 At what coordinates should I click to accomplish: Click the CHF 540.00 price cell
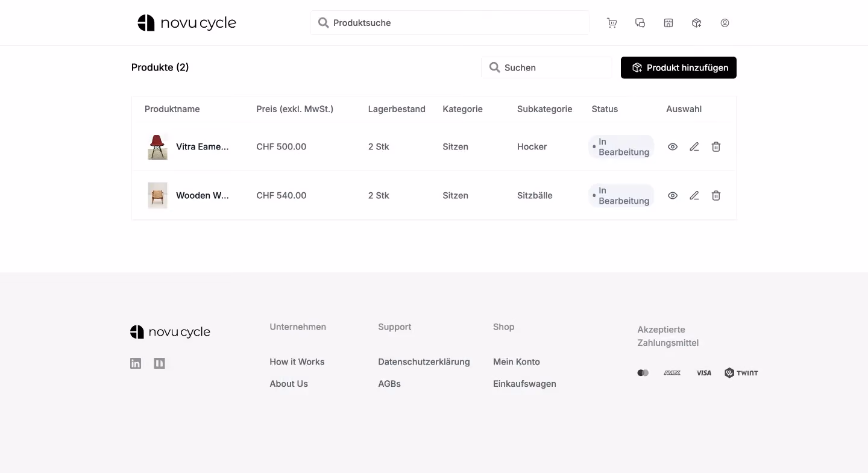coord(281,195)
